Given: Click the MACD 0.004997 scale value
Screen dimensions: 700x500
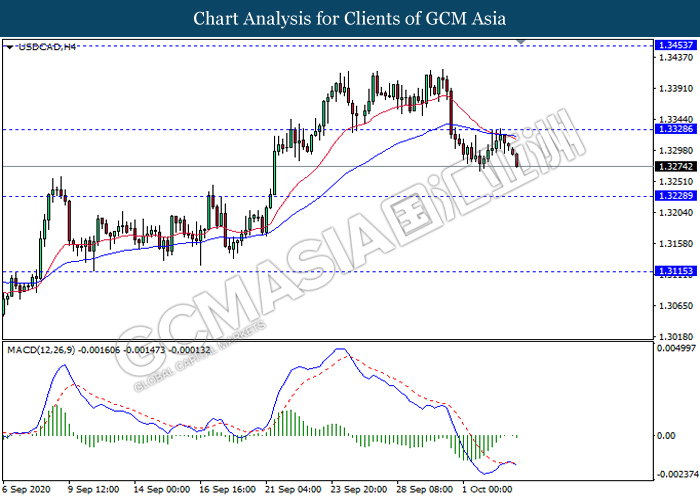Looking at the screenshot, I should click(x=676, y=348).
